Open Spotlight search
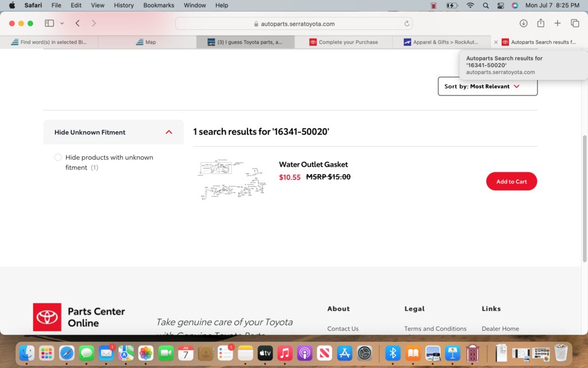This screenshot has height=368, width=588. point(486,5)
